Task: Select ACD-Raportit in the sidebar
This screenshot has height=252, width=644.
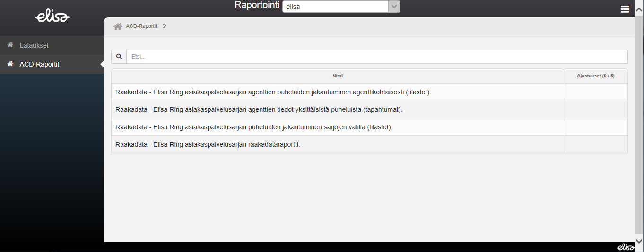Action: click(52, 64)
